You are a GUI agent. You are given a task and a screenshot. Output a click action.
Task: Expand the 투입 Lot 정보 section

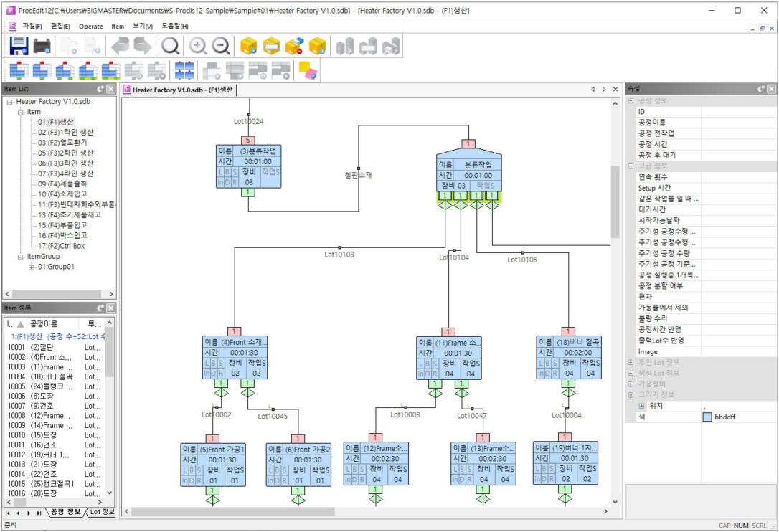631,363
